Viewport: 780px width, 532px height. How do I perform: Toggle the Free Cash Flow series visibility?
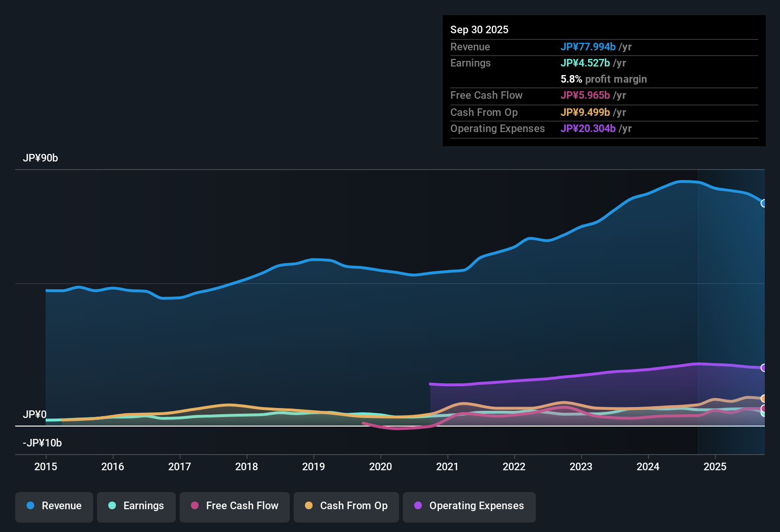(x=234, y=506)
